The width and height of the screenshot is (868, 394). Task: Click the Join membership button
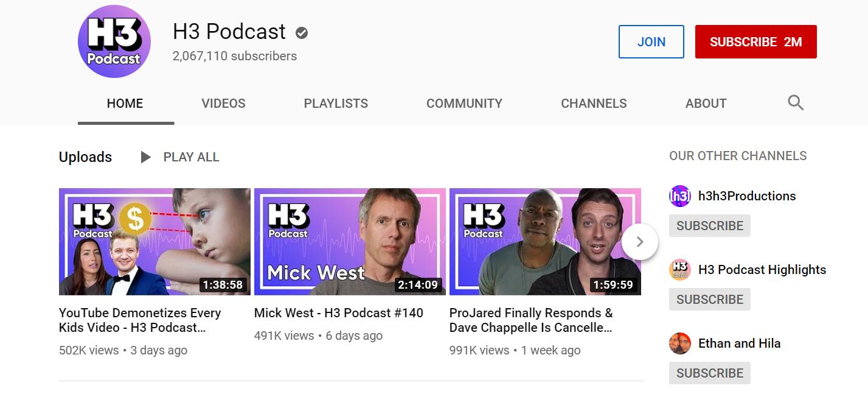click(651, 42)
